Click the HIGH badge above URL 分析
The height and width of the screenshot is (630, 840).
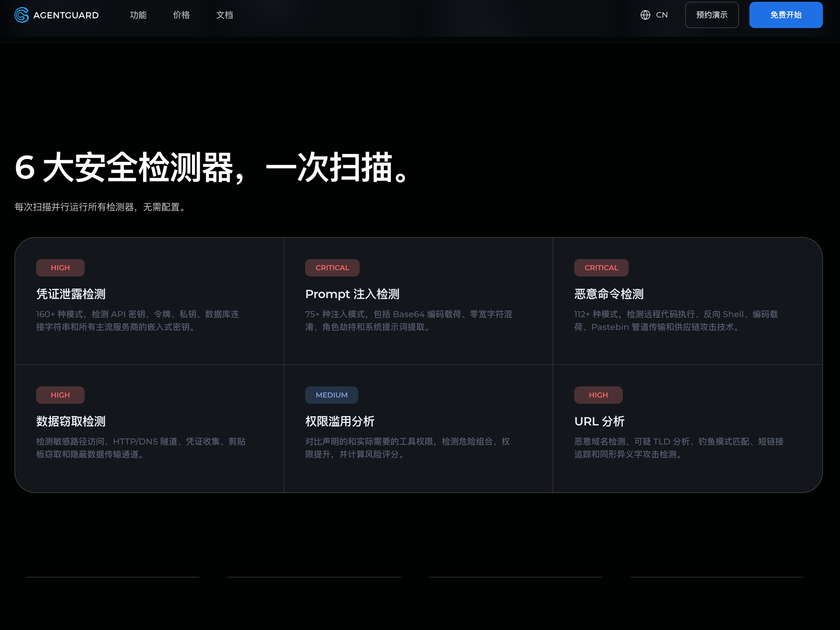598,395
